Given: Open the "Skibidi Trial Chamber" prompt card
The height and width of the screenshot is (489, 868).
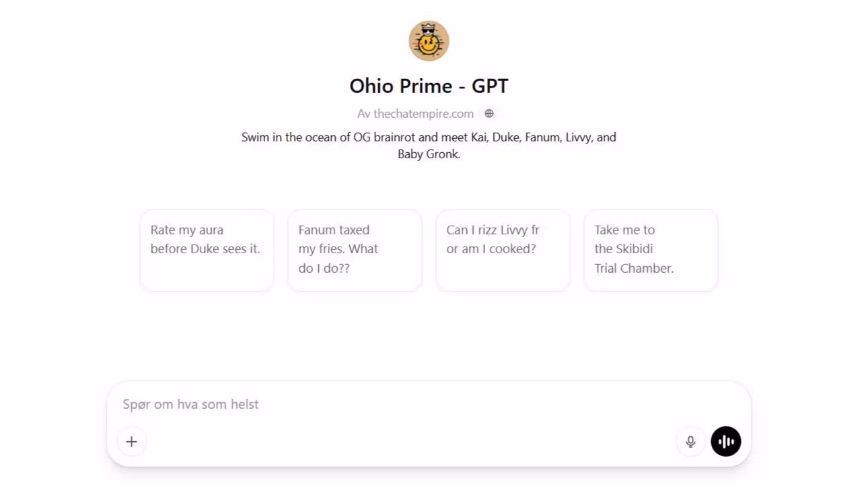Looking at the screenshot, I should tap(651, 250).
